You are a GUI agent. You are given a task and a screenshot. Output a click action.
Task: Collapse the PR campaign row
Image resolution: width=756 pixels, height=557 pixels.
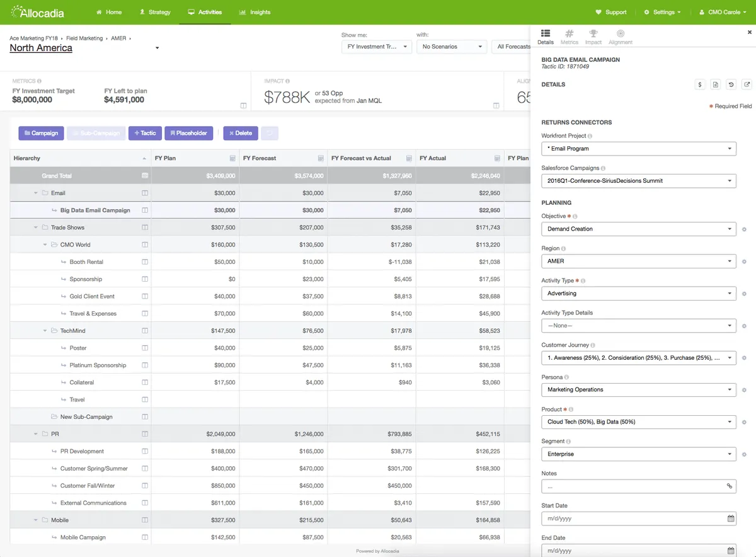click(36, 434)
